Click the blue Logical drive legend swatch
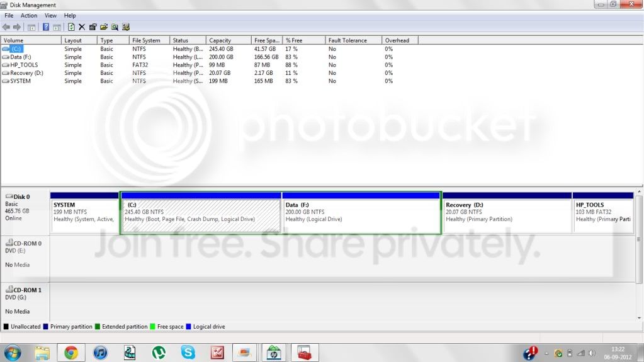The width and height of the screenshot is (644, 362). (x=188, y=327)
